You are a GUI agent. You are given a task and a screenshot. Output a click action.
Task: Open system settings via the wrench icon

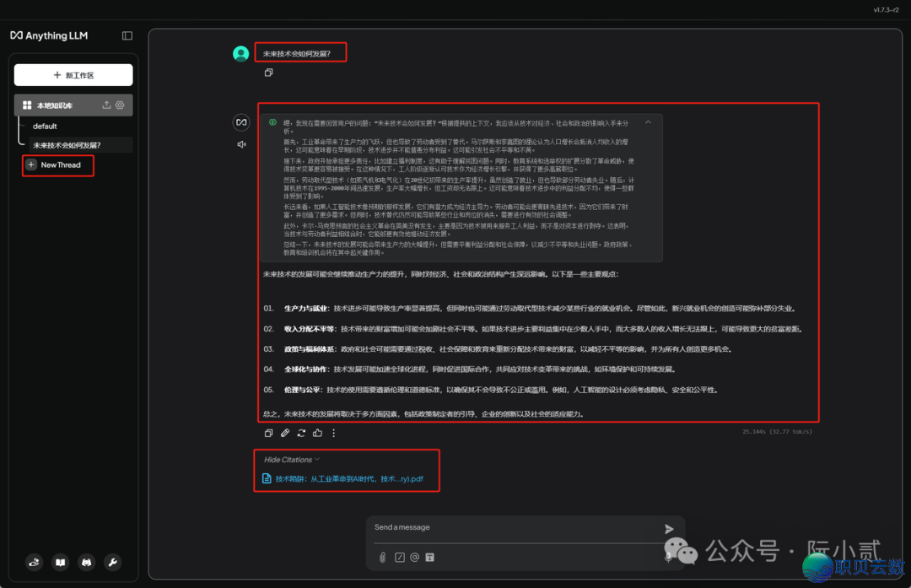pos(112,562)
